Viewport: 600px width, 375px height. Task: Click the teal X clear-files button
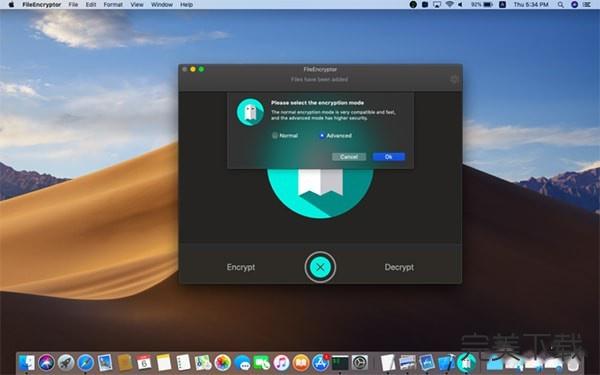tap(320, 267)
